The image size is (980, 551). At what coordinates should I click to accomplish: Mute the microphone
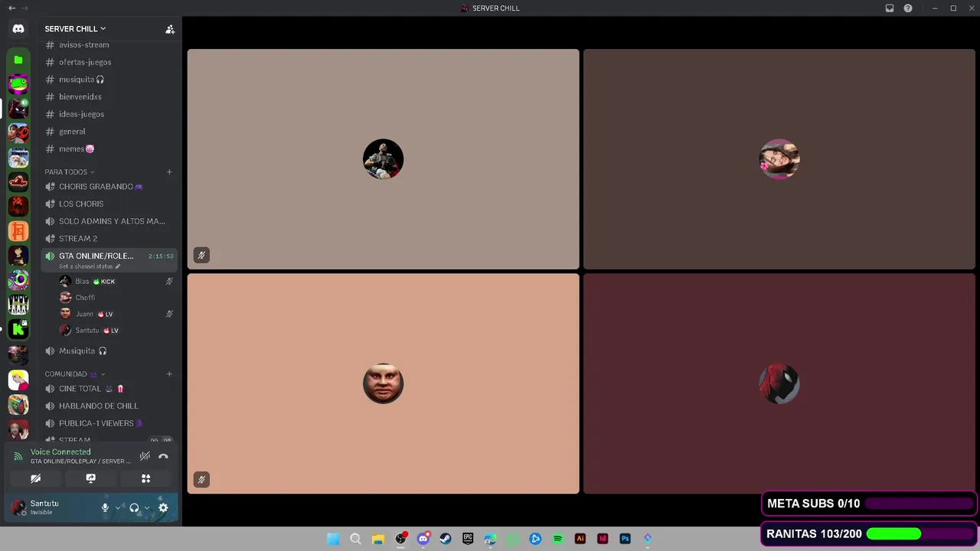click(x=105, y=507)
